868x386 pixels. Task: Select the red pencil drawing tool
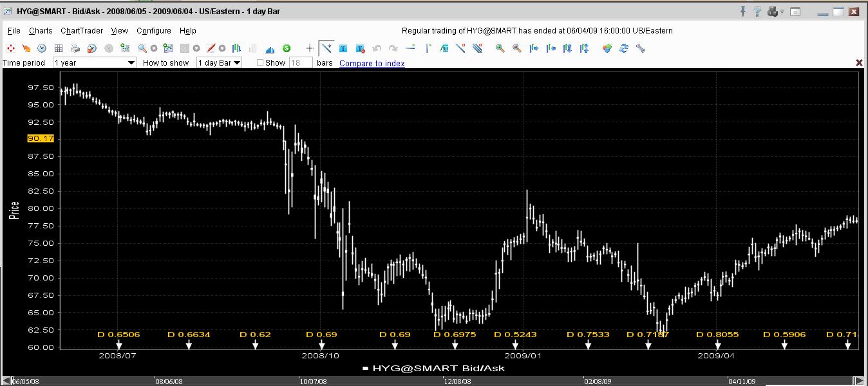[211, 48]
